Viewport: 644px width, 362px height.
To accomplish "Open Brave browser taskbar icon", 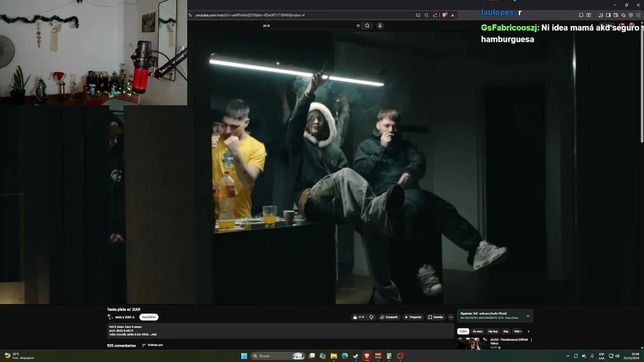I will (x=367, y=356).
